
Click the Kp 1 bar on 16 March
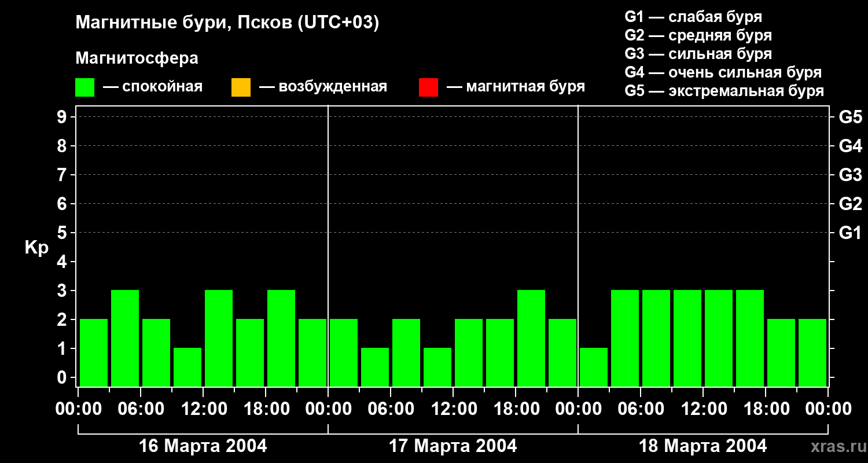[x=187, y=367]
